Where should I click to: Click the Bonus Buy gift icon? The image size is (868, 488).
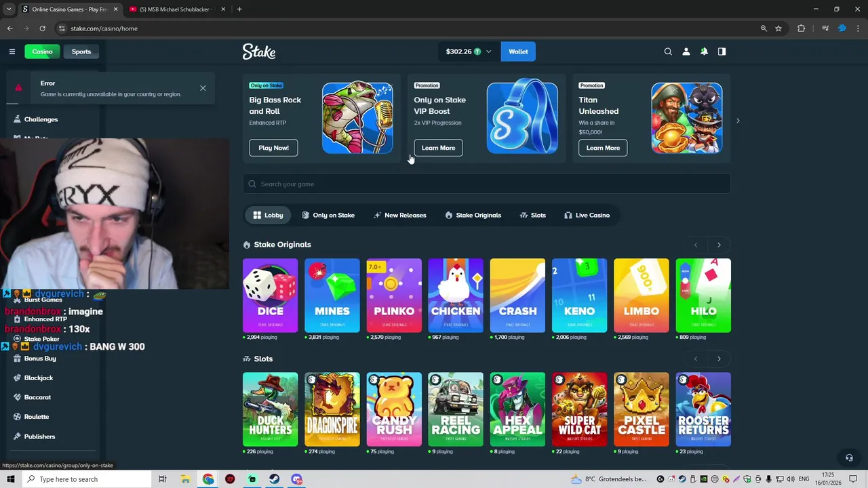tap(18, 359)
